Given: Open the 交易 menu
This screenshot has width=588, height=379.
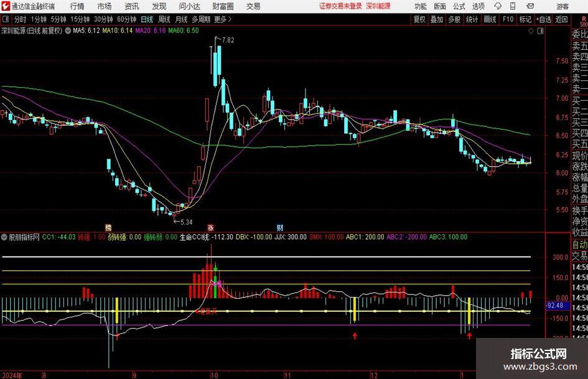Looking at the screenshot, I should coord(253,6).
